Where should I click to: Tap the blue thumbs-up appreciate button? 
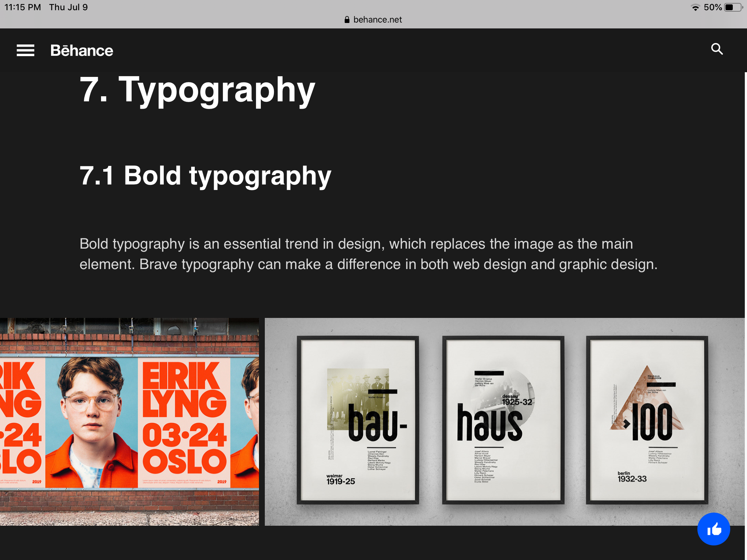713,529
